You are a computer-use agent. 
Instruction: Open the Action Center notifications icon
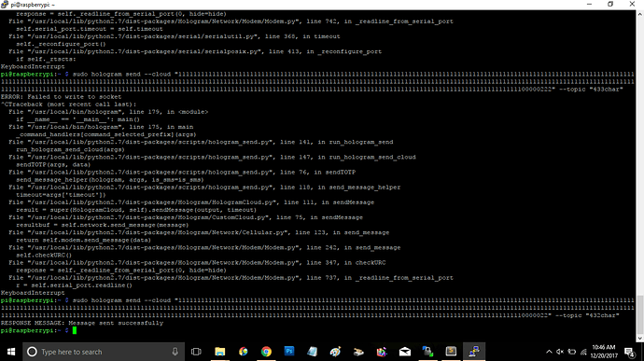(630, 352)
